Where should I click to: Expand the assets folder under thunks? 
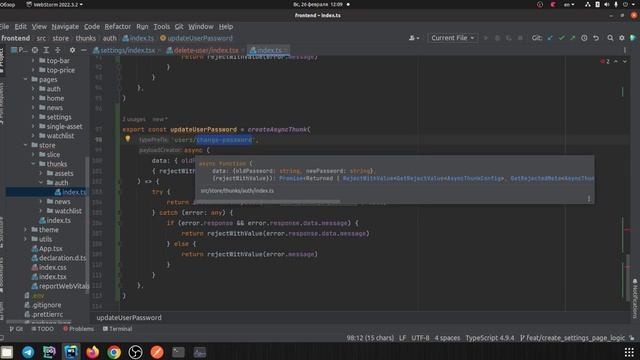tap(41, 173)
